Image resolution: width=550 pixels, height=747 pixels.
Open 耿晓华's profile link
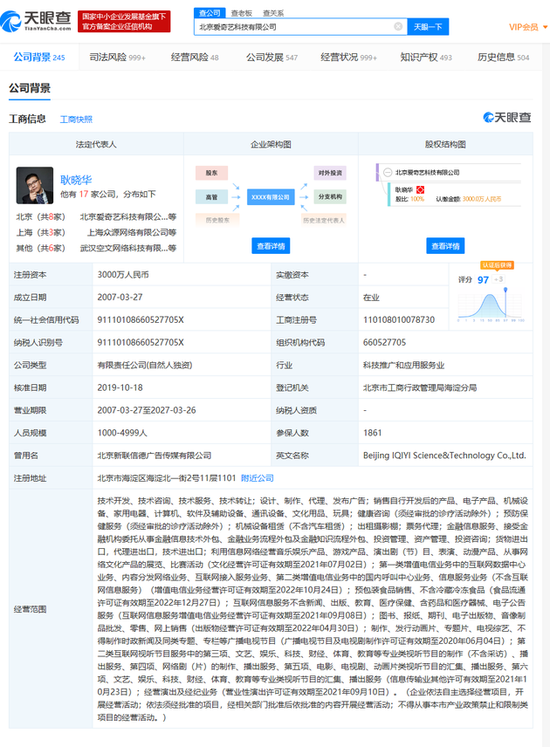pos(76,180)
